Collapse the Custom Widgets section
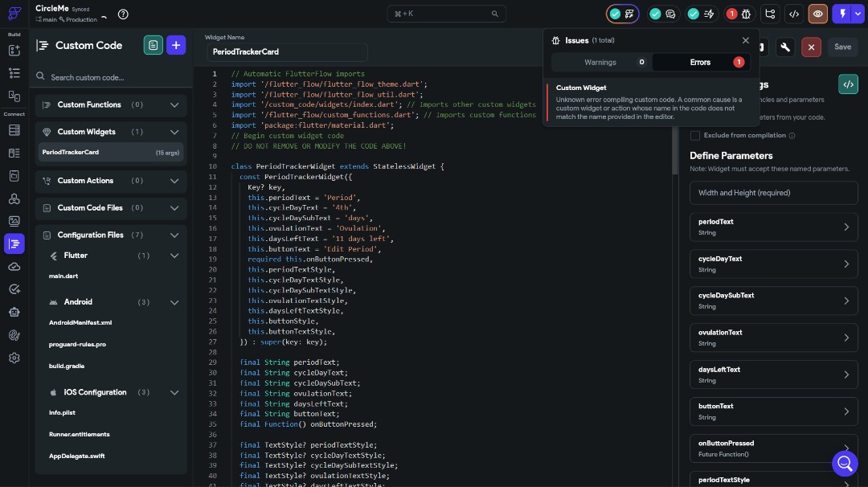This screenshot has width=868, height=487. tap(174, 132)
